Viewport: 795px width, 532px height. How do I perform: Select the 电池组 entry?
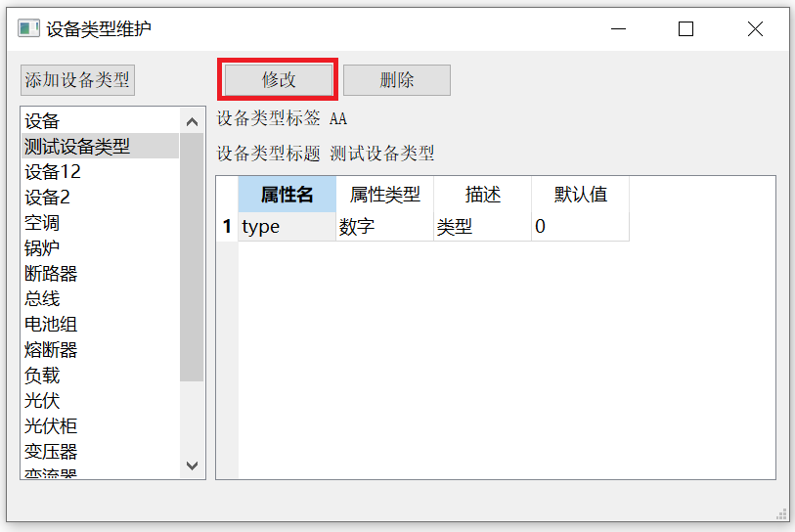pyautogui.click(x=101, y=324)
